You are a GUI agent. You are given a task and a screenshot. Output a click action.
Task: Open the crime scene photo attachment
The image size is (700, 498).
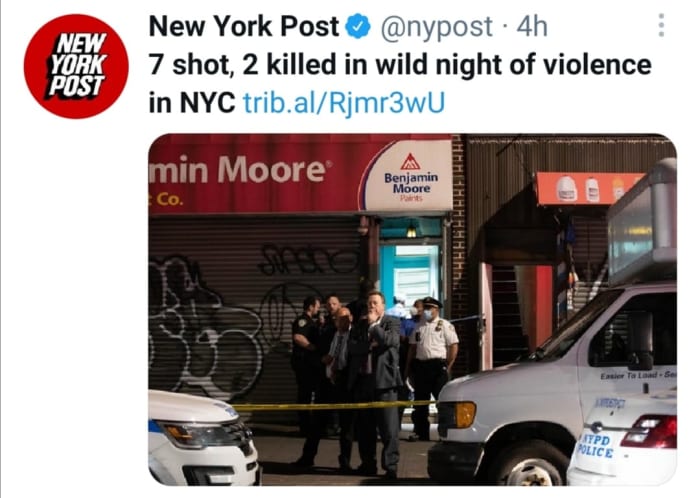coord(412,309)
